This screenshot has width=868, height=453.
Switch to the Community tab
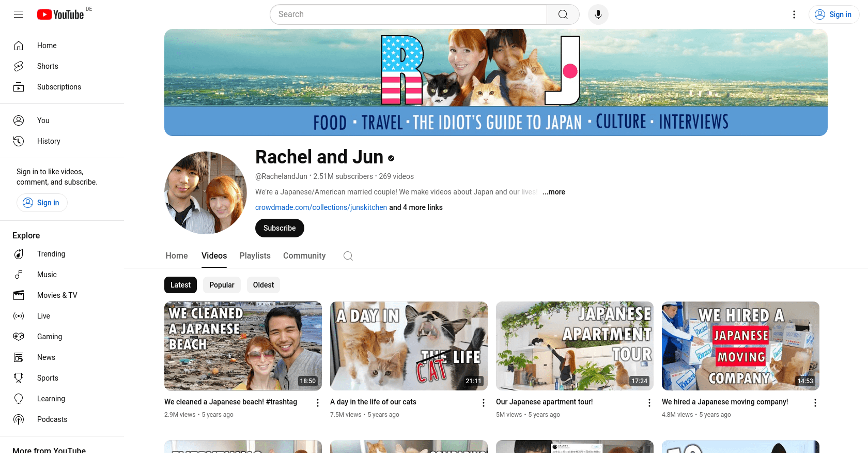tap(304, 256)
